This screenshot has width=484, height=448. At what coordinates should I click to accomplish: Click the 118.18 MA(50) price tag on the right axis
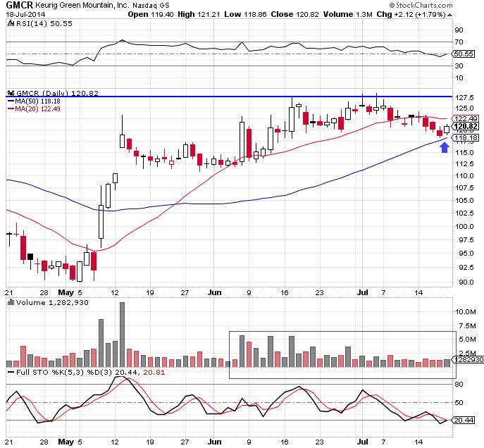pyautogui.click(x=466, y=137)
